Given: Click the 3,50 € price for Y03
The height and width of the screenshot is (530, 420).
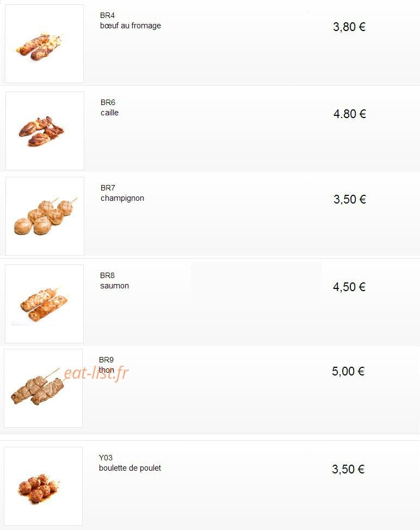Looking at the screenshot, I should (348, 469).
